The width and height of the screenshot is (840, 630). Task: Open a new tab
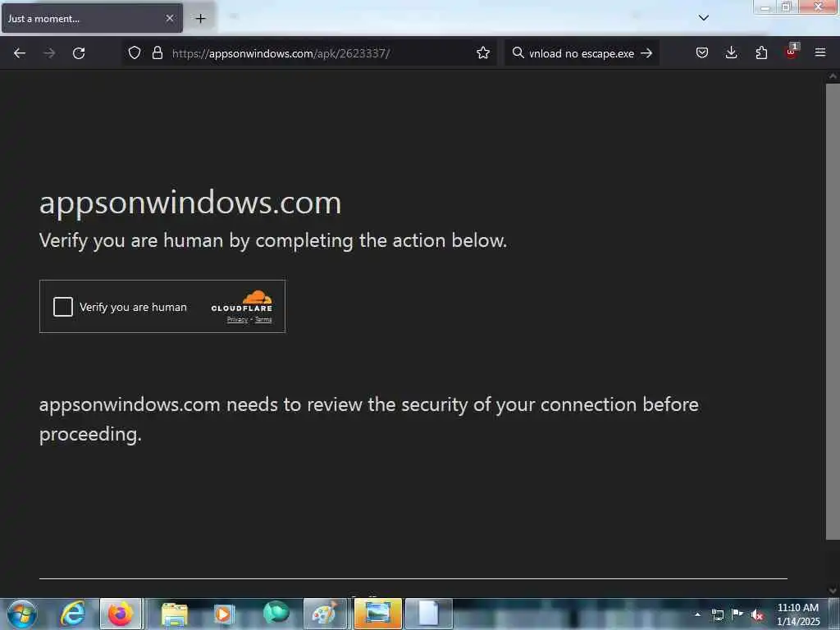[x=200, y=19]
